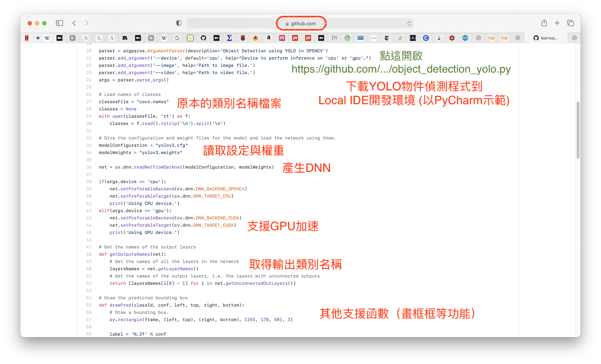Open the red flower pinned tab
This screenshot has height=364, width=601.
(x=452, y=38)
